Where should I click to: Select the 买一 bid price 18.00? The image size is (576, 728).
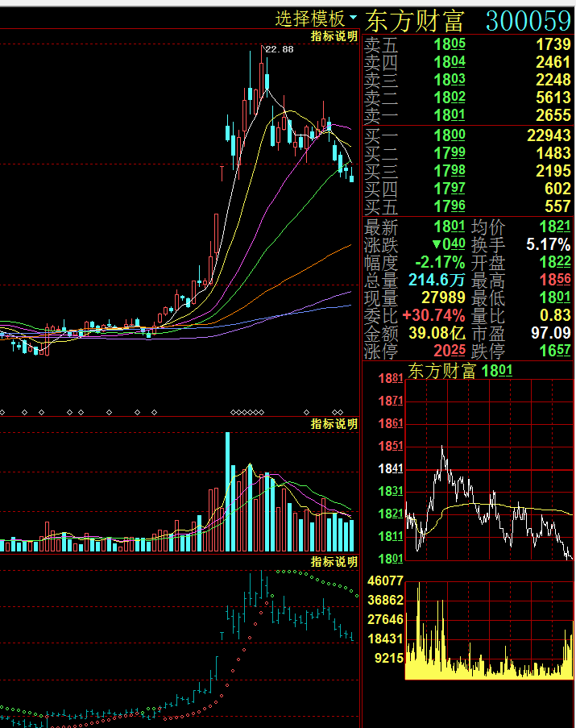[450, 135]
